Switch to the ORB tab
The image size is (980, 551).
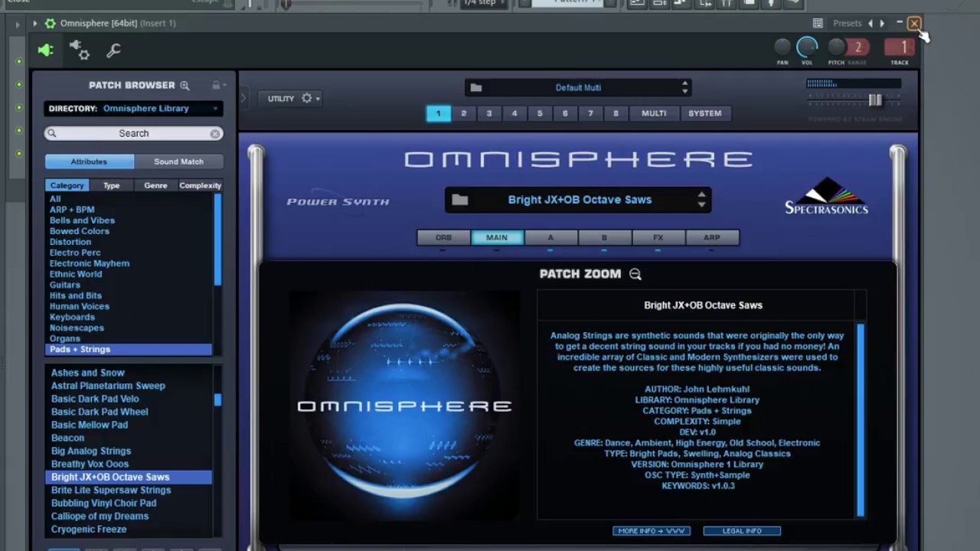443,238
